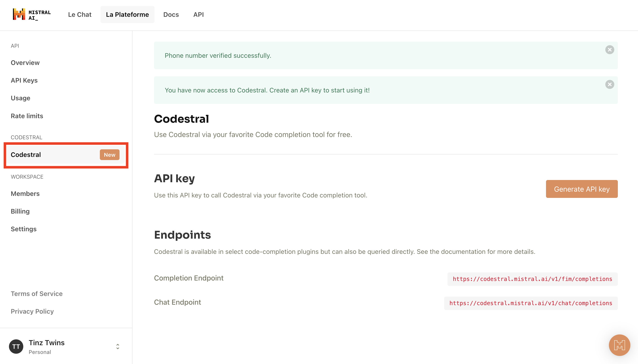Expand the Tinz Twins workspace switcher
This screenshot has width=638, height=364.
[x=118, y=347]
